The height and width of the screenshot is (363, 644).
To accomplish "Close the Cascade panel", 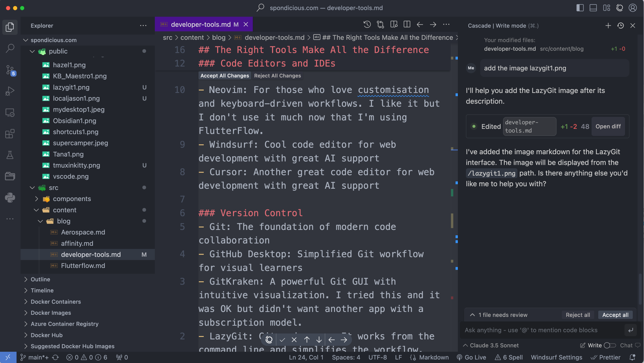I will (633, 25).
